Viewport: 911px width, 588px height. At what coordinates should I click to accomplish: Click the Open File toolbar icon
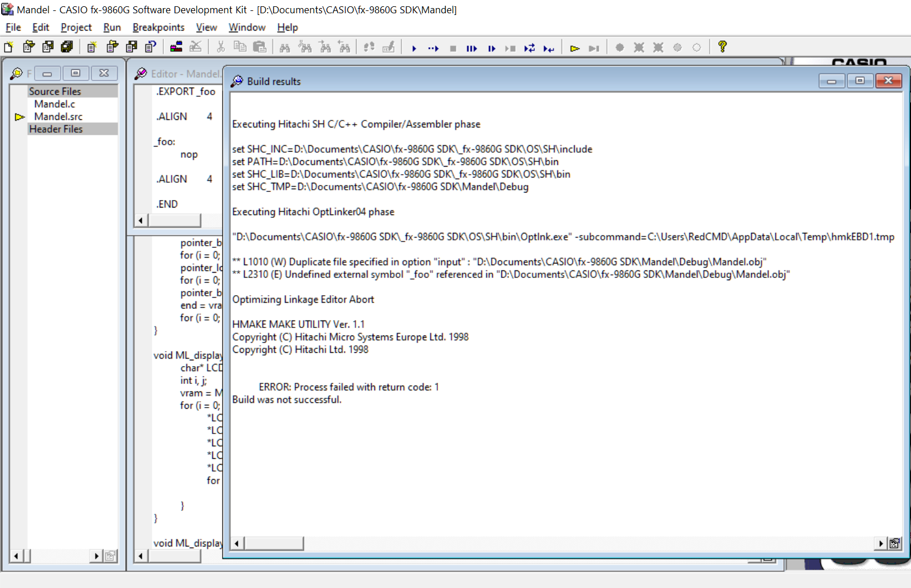coord(28,47)
